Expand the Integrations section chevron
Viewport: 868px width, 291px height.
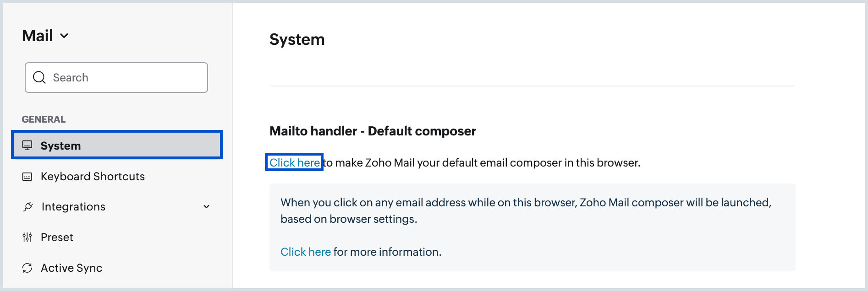point(207,207)
